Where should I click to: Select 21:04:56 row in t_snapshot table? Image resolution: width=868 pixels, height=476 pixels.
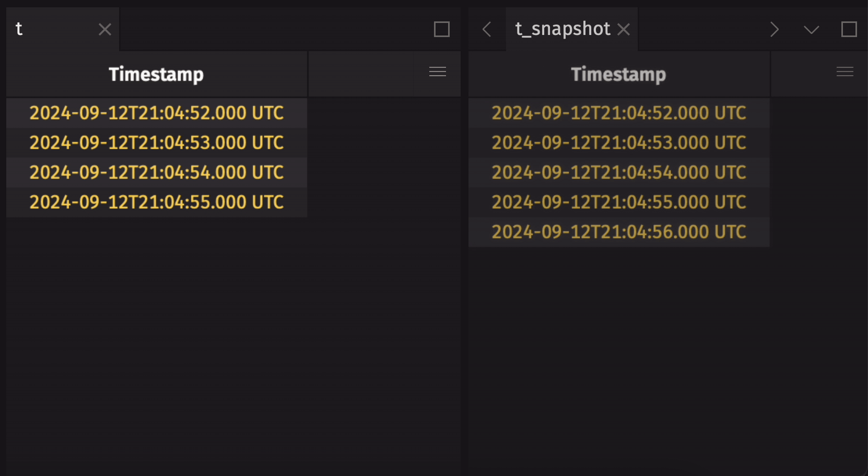click(618, 232)
